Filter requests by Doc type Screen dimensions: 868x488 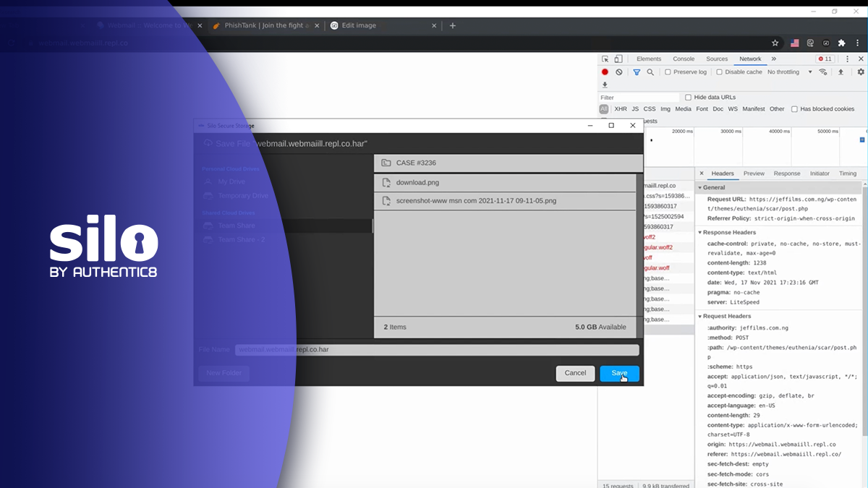click(x=718, y=109)
